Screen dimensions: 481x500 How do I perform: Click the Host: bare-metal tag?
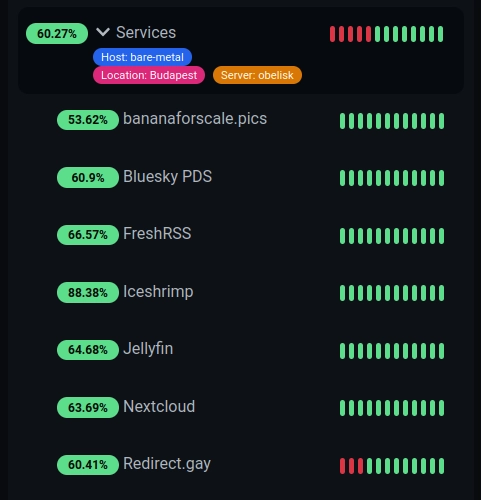point(142,57)
